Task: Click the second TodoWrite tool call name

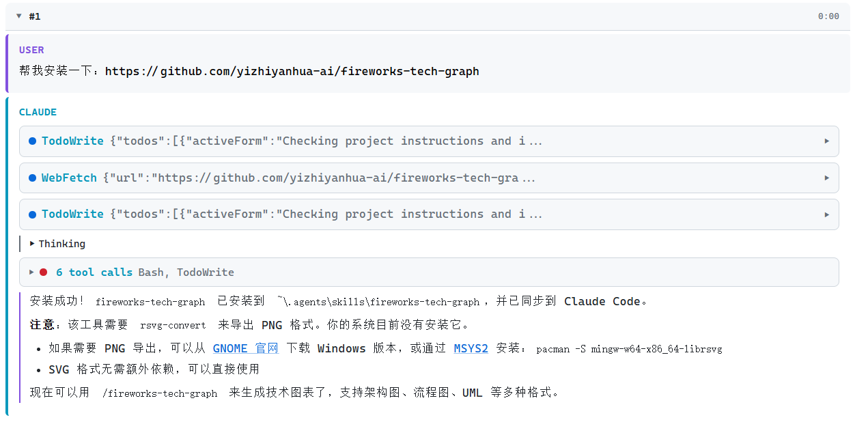Action: tap(72, 214)
